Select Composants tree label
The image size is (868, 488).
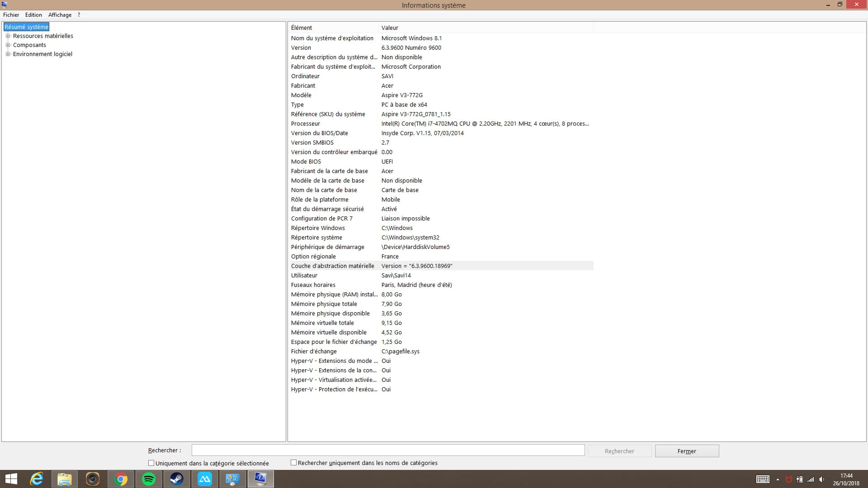pos(29,45)
